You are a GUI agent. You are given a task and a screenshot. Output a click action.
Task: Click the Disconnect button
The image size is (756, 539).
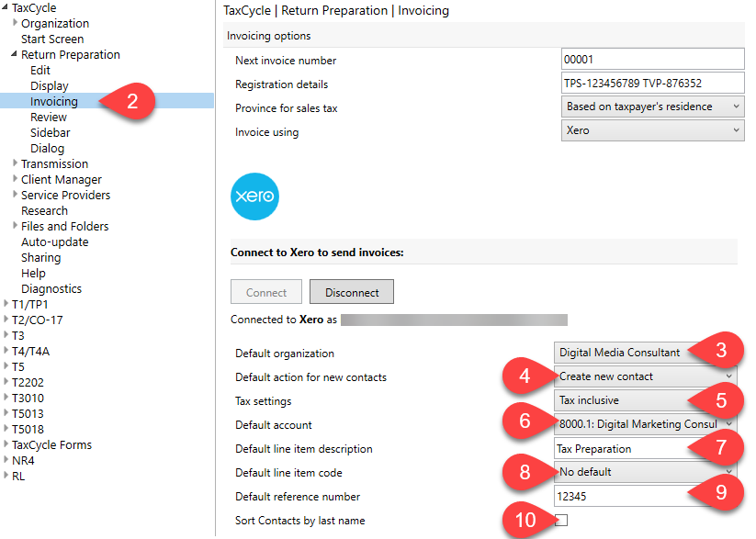point(352,292)
